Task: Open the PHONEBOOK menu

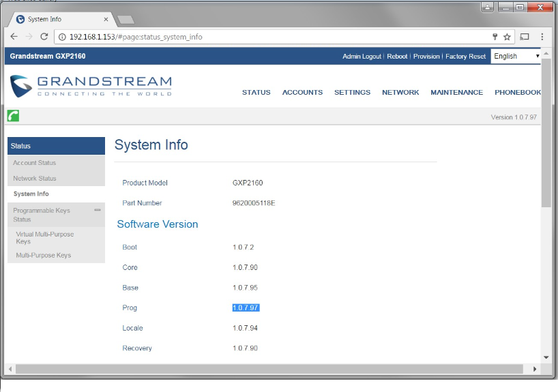Action: 518,93
